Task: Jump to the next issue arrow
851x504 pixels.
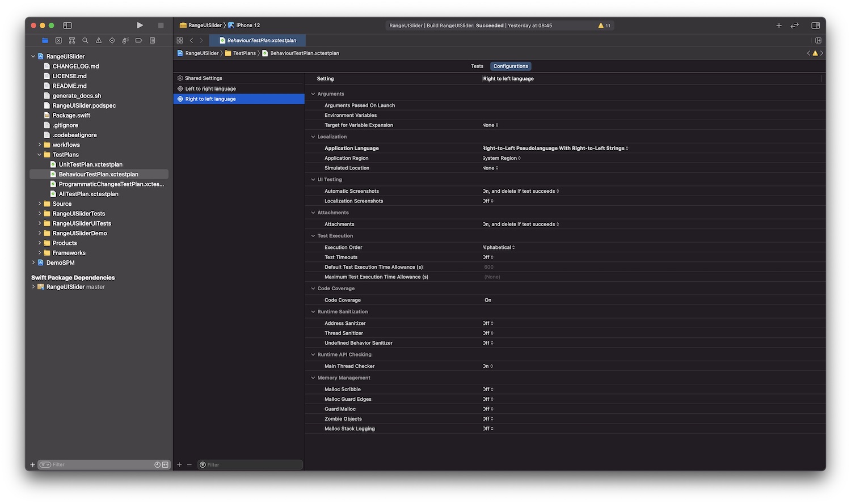Action: point(821,53)
